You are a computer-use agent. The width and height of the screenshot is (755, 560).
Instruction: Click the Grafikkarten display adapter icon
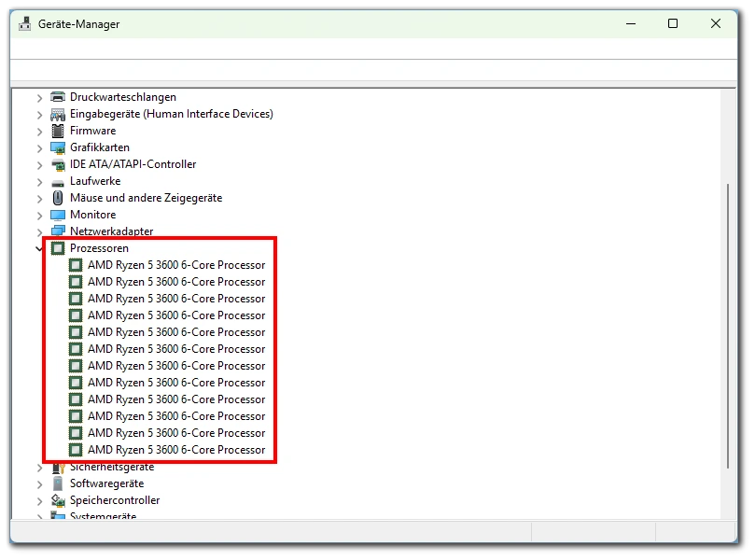[x=58, y=147]
